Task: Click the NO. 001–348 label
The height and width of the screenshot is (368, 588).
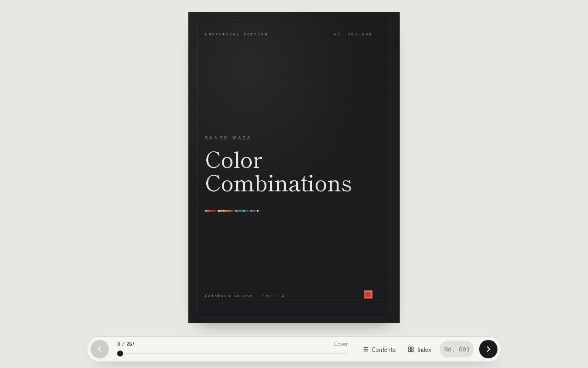Action: coord(353,34)
